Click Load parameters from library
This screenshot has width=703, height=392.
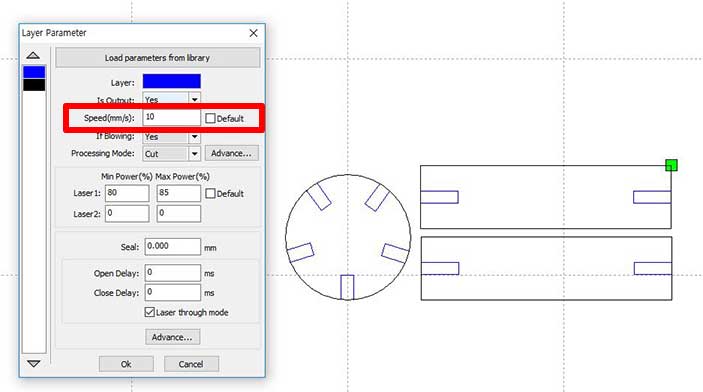pyautogui.click(x=157, y=58)
